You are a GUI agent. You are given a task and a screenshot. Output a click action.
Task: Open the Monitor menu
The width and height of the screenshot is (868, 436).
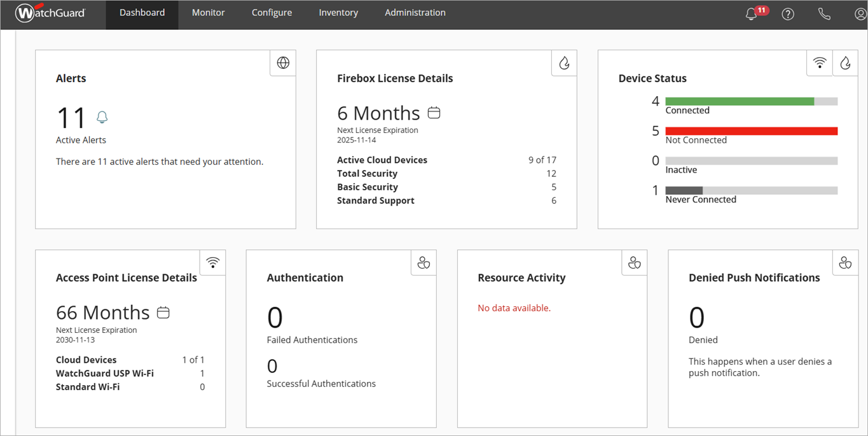[208, 12]
